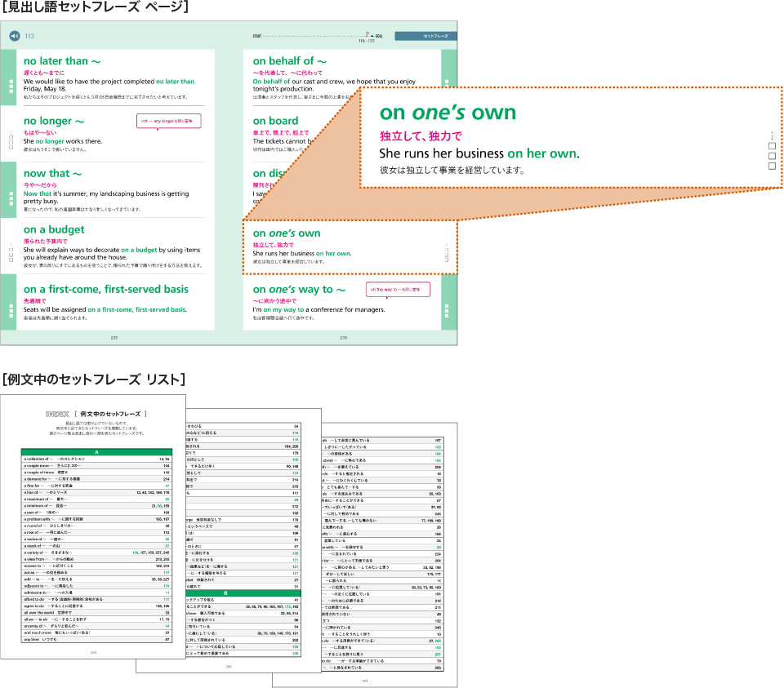This screenshot has width=784, height=688.
Task: Click the sentence starting 'Seats will be assigned'
Action: coord(105,310)
